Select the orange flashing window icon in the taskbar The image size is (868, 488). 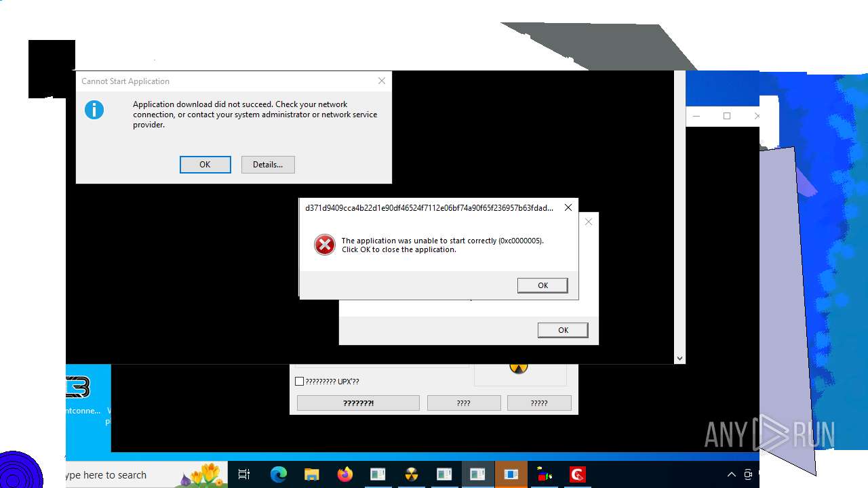click(511, 475)
